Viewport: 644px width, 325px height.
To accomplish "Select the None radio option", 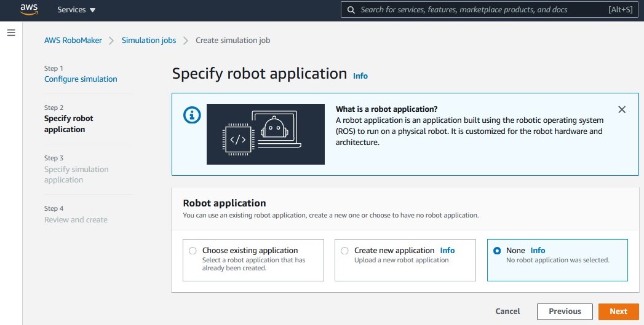I will (x=497, y=251).
